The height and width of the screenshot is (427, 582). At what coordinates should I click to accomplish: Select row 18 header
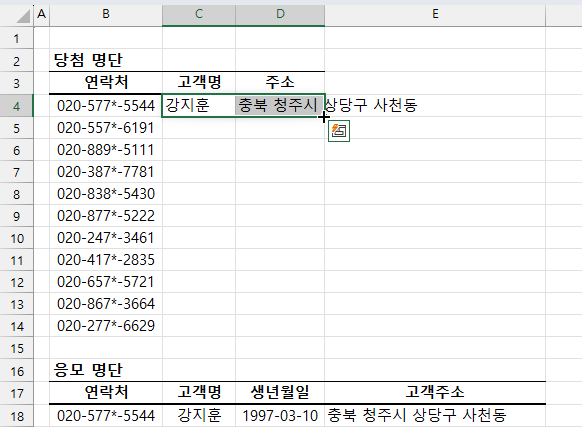(x=16, y=416)
